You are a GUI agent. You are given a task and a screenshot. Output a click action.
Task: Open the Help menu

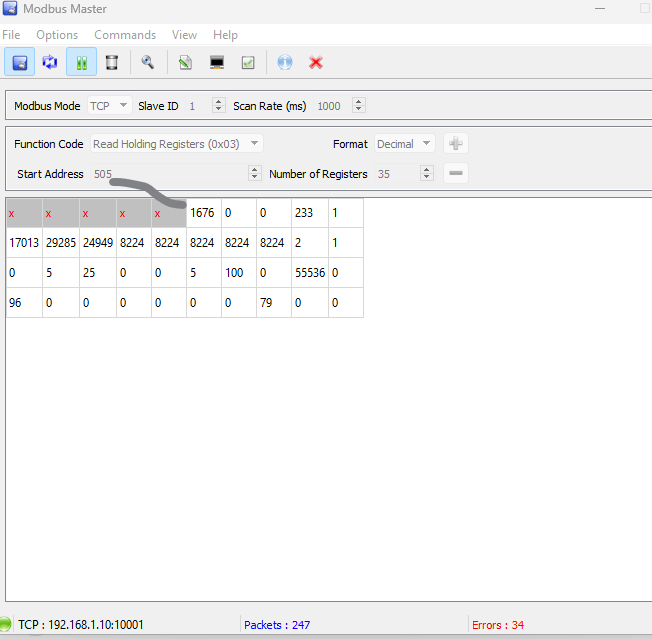(x=225, y=35)
